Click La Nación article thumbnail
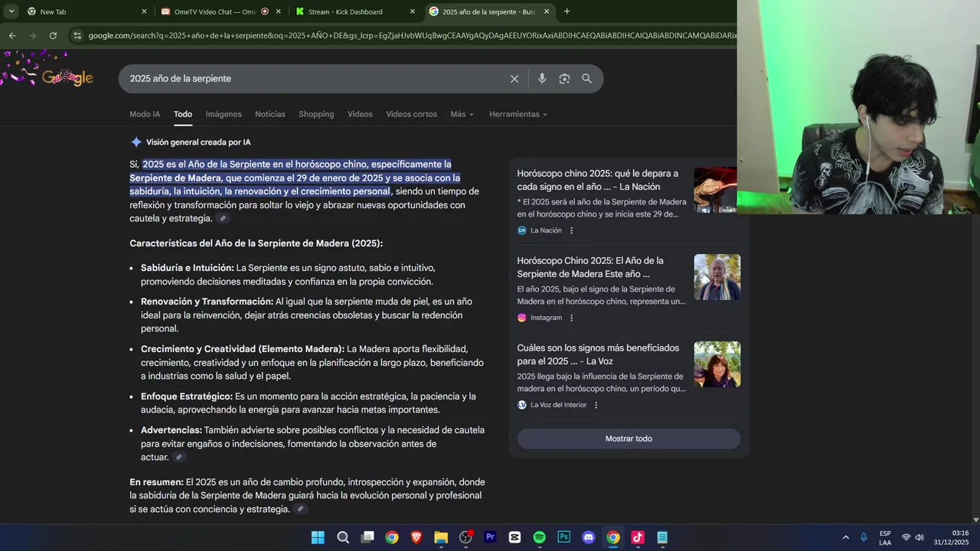The width and height of the screenshot is (980, 551). (715, 190)
